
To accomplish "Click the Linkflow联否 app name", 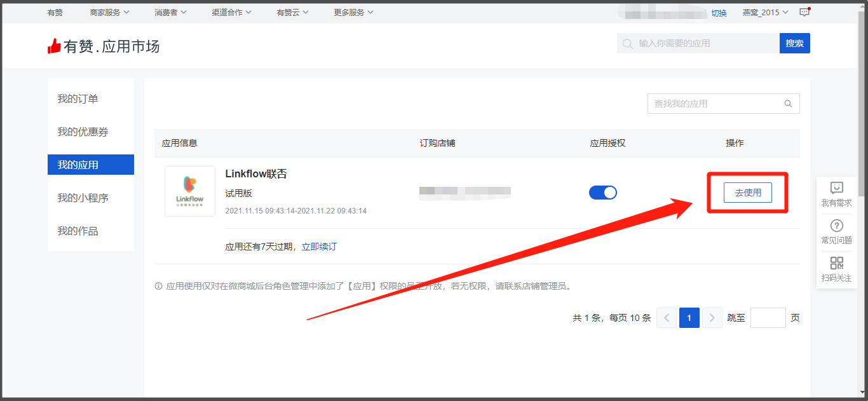I will click(x=256, y=173).
